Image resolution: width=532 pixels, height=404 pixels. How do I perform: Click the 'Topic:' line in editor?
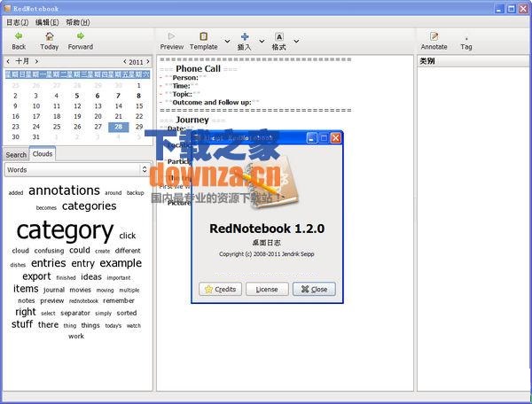pyautogui.click(x=182, y=94)
